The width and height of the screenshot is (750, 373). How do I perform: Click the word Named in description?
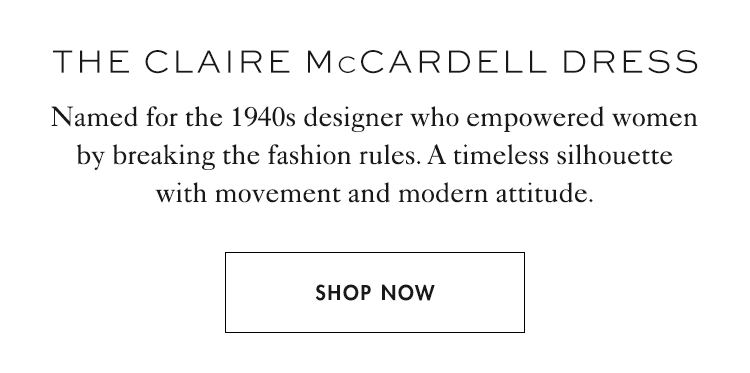[94, 118]
